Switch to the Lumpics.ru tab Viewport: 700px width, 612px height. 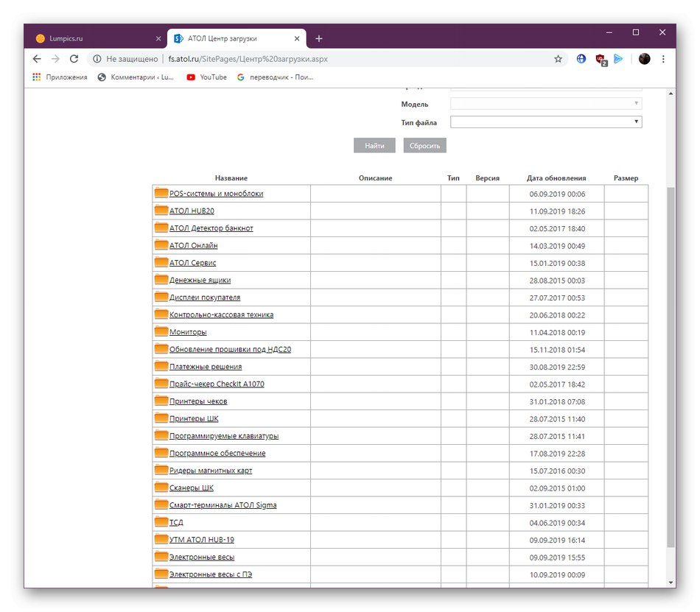pos(97,39)
